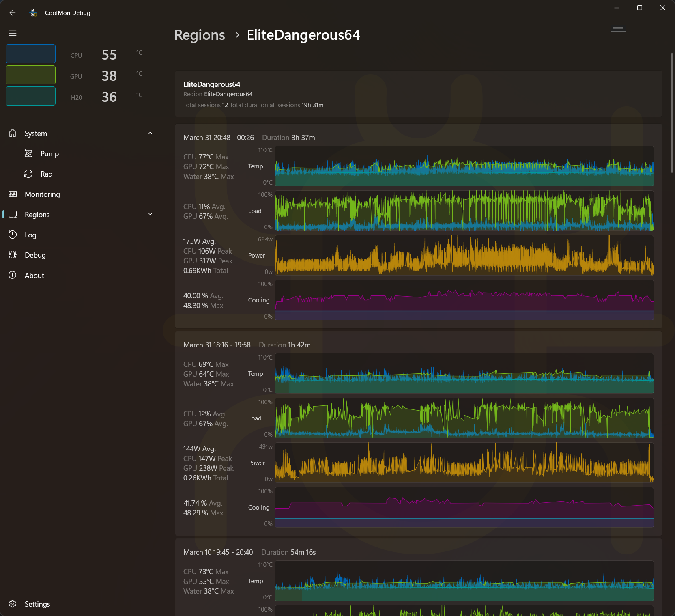Viewport: 675px width, 616px height.
Task: Click the back arrow in title bar
Action: pyautogui.click(x=13, y=13)
